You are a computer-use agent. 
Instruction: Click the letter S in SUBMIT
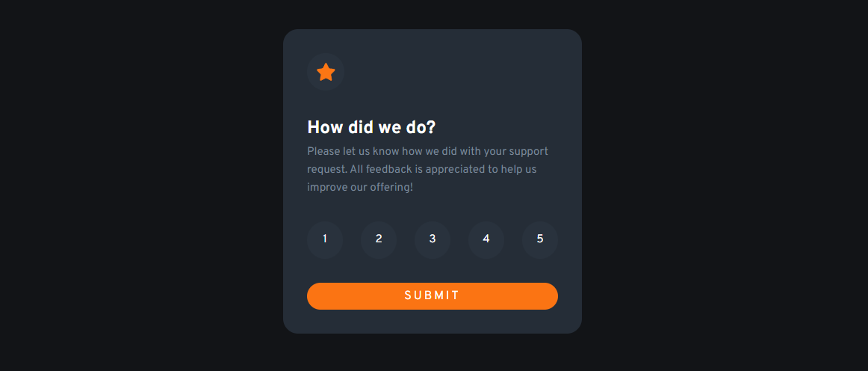coord(408,296)
